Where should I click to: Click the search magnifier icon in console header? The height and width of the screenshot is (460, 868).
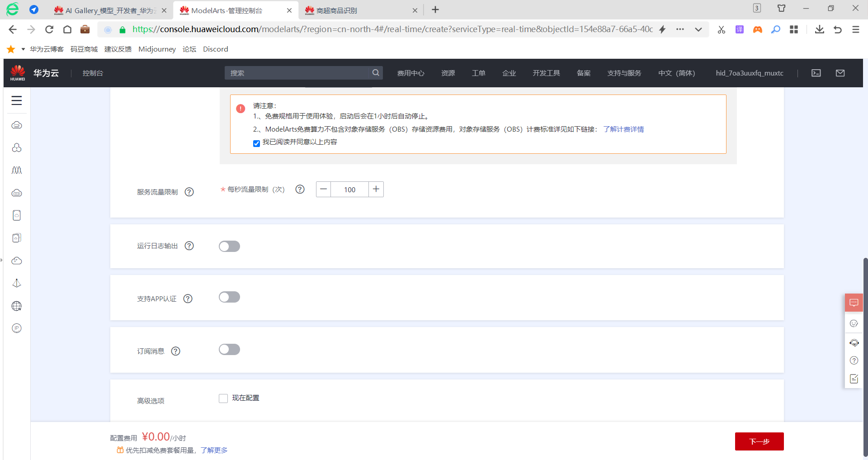pos(376,73)
